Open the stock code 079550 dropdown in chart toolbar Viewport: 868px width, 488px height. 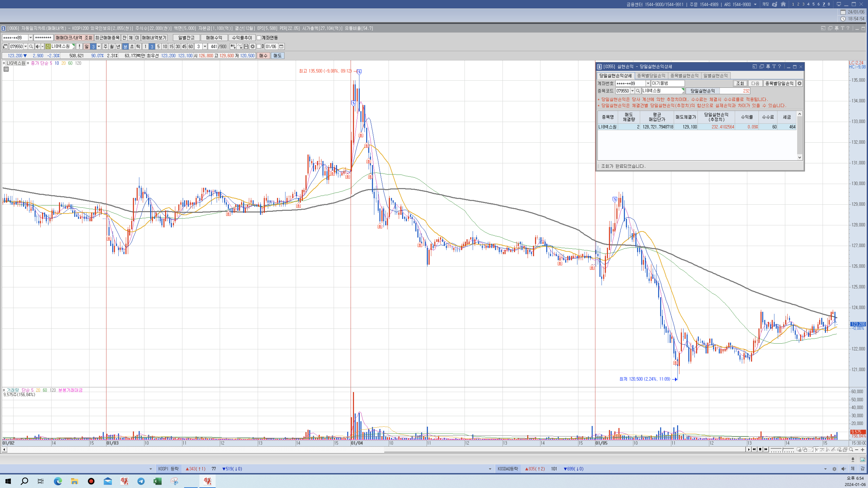[x=26, y=46]
